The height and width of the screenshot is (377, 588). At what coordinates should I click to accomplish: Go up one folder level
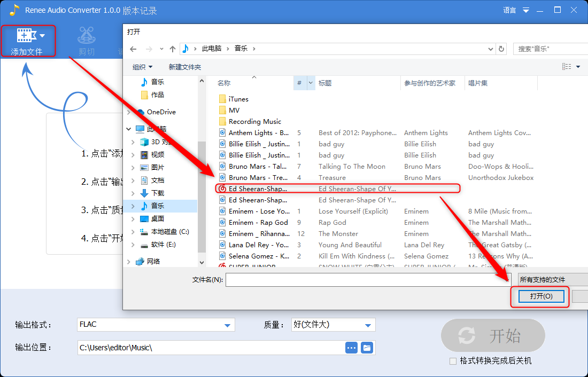point(173,49)
